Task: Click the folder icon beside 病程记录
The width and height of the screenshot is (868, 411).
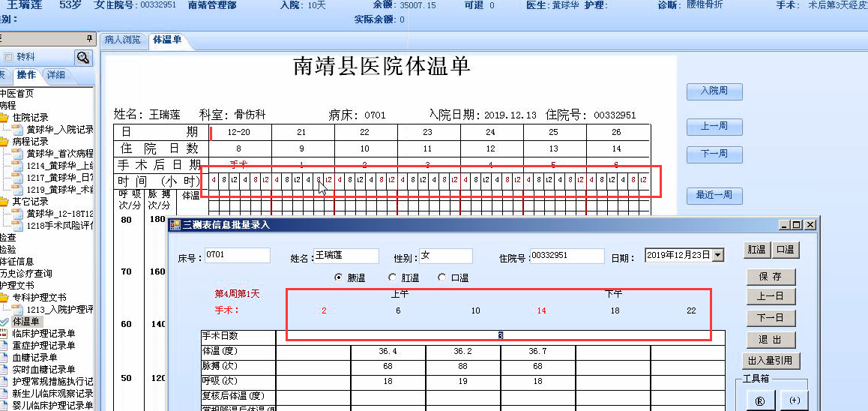Action: pyautogui.click(x=4, y=142)
